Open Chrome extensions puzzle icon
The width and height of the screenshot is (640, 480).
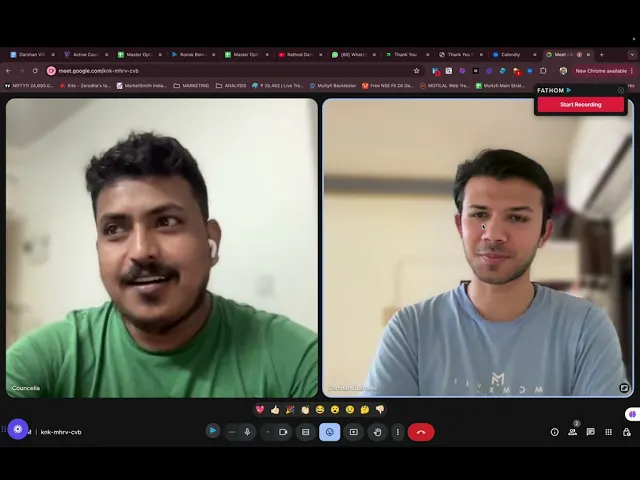543,71
